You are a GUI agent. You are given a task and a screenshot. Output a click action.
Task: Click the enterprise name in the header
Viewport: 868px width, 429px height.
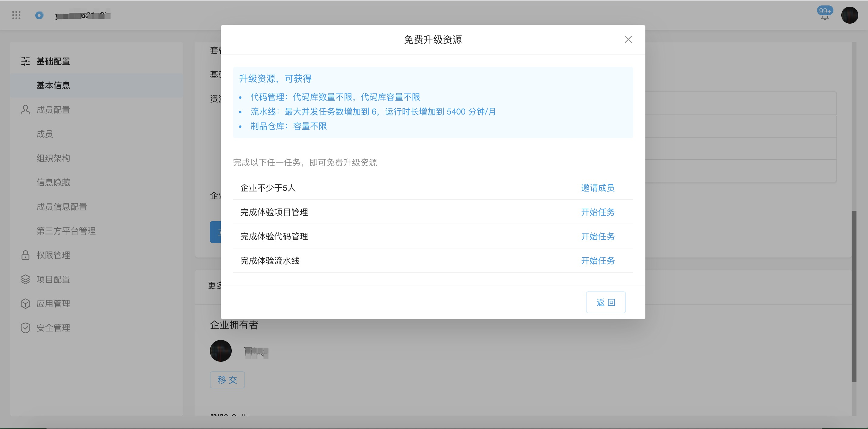tap(83, 15)
